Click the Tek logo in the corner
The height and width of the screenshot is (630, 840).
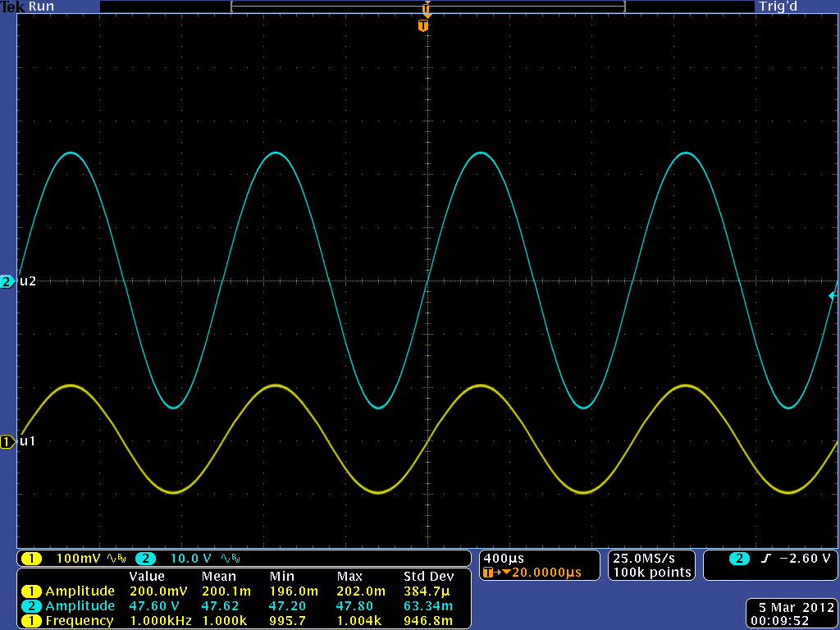(x=13, y=7)
